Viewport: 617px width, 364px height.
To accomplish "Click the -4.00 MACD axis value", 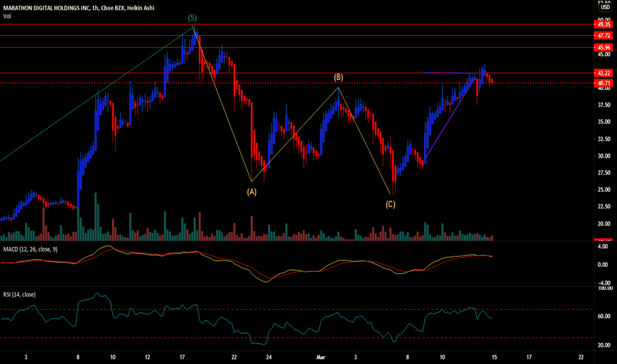I will pos(603,283).
